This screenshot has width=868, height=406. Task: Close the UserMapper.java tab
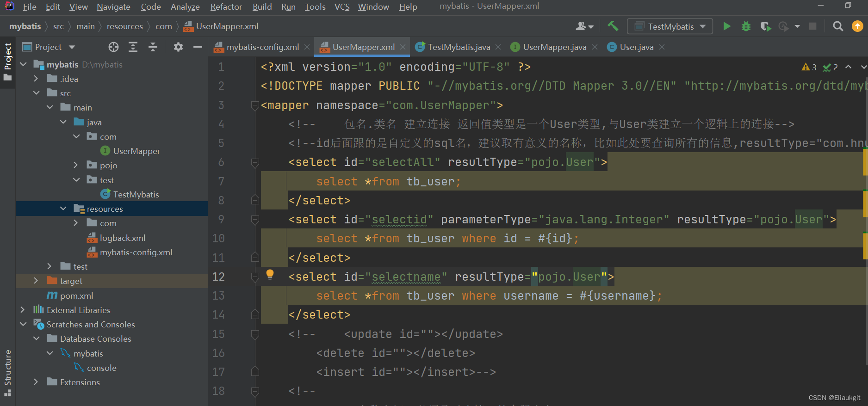(595, 47)
